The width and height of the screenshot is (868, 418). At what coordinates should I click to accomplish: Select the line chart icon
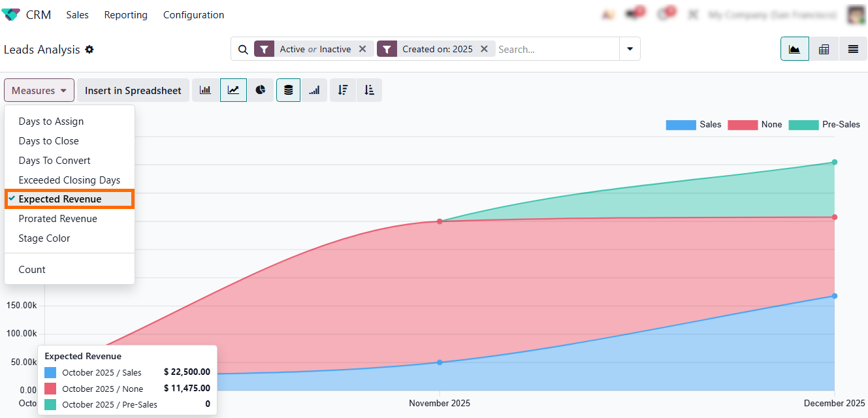tap(233, 90)
